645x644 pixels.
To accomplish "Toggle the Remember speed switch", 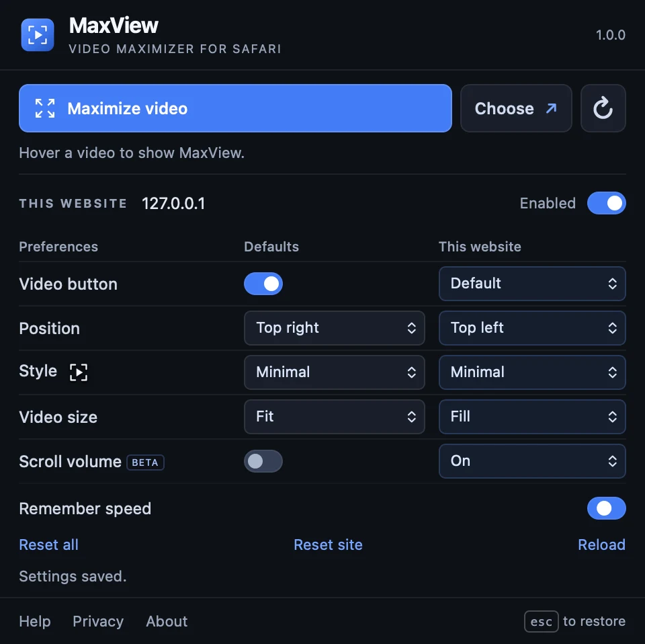I will point(606,508).
